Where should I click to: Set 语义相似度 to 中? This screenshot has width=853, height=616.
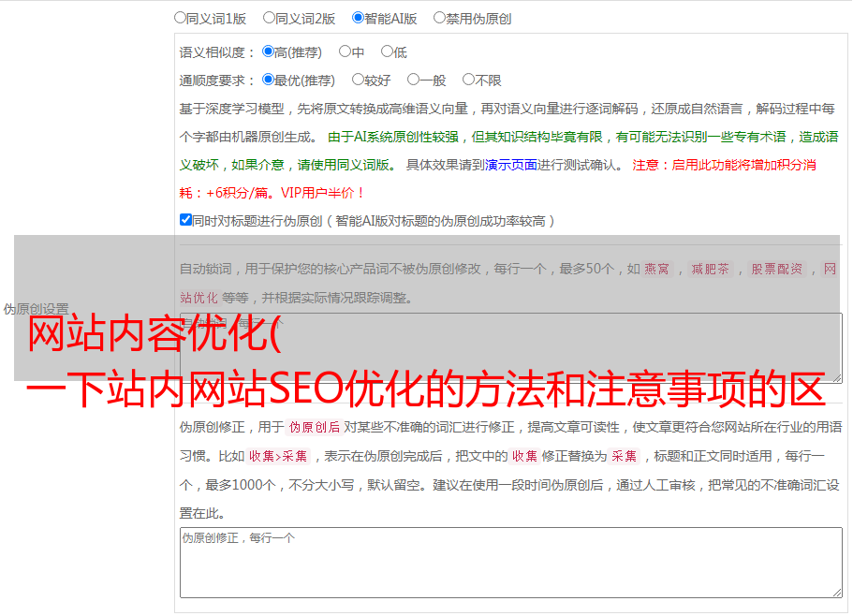click(345, 51)
